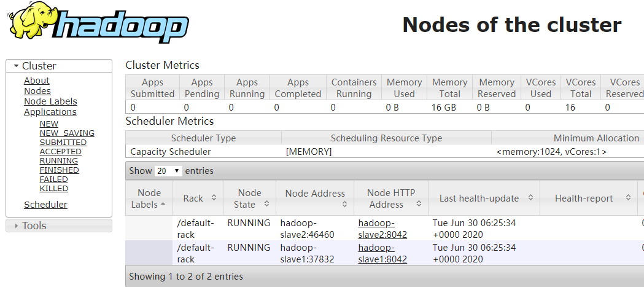The height and width of the screenshot is (287, 644).
Task: Filter applications by SUBMITTED state
Action: pyautogui.click(x=63, y=142)
